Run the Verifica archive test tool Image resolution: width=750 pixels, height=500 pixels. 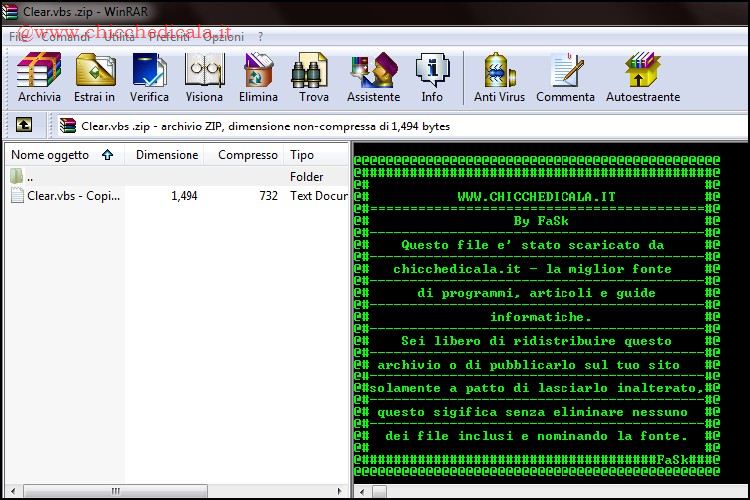149,77
